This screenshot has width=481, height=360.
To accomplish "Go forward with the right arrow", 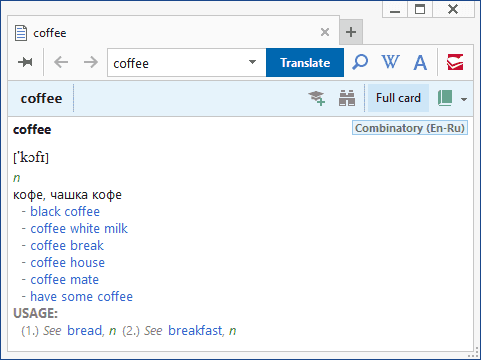I will [x=91, y=62].
